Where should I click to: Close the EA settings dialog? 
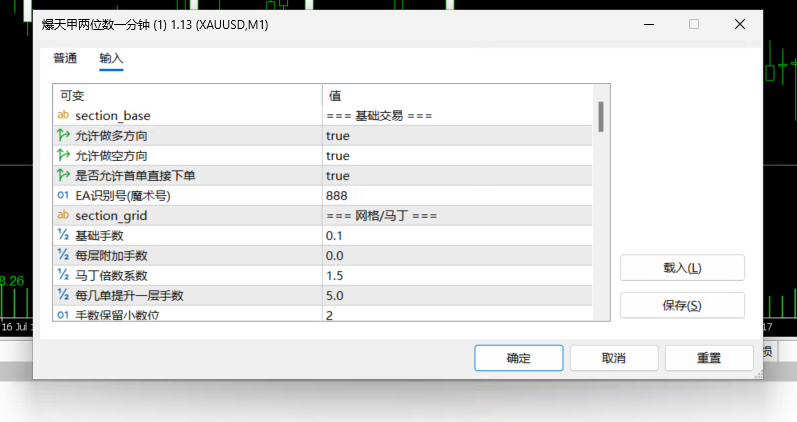tap(740, 24)
